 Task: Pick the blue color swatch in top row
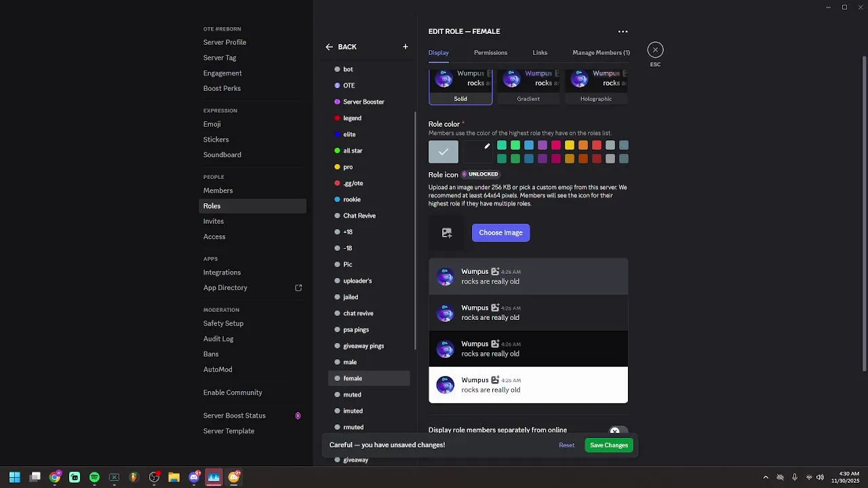(x=529, y=145)
